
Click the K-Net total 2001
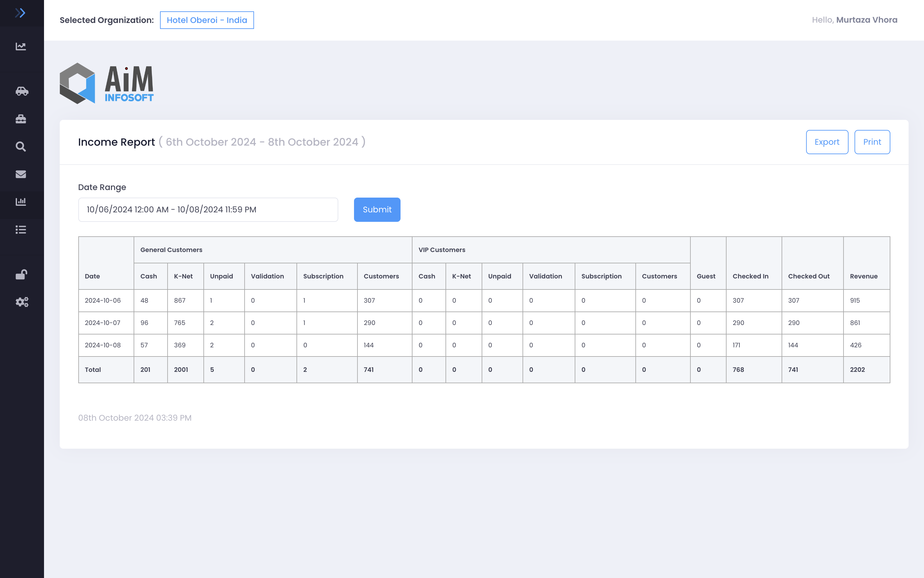(181, 370)
